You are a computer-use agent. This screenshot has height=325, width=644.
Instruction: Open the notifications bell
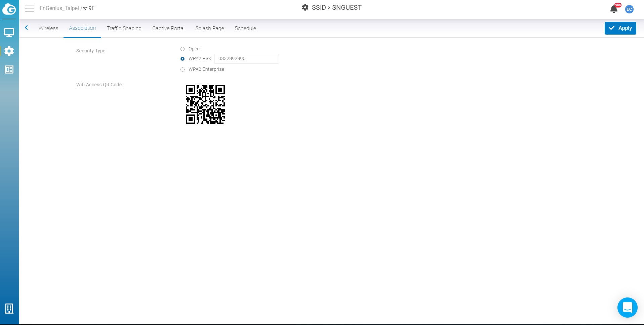point(614,9)
